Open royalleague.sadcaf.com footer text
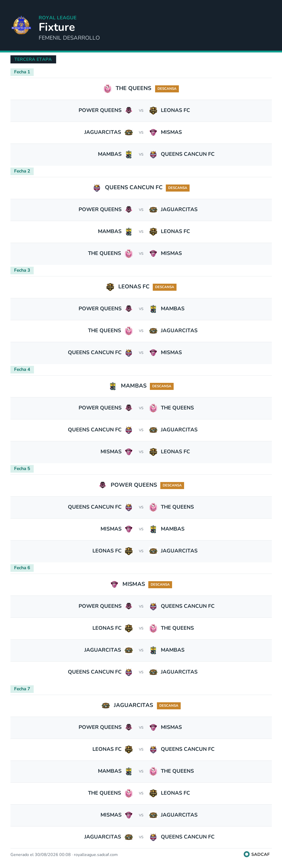282x868 pixels. pos(96,854)
